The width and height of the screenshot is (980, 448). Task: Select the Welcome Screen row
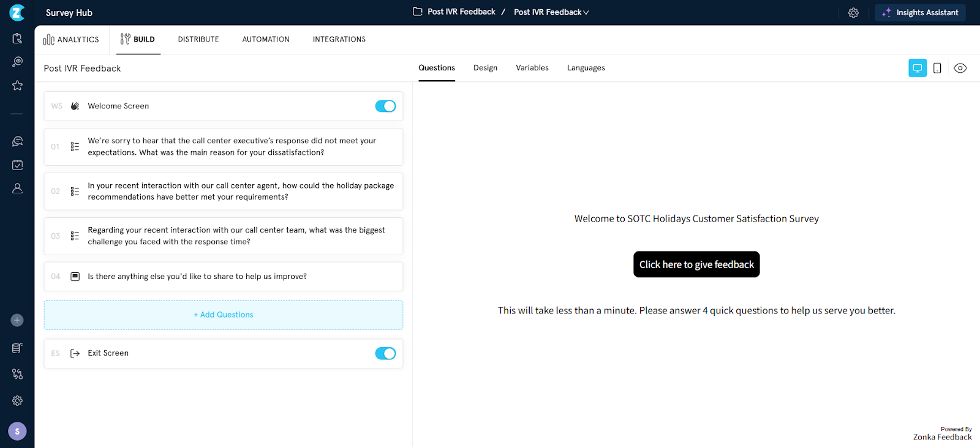224,106
